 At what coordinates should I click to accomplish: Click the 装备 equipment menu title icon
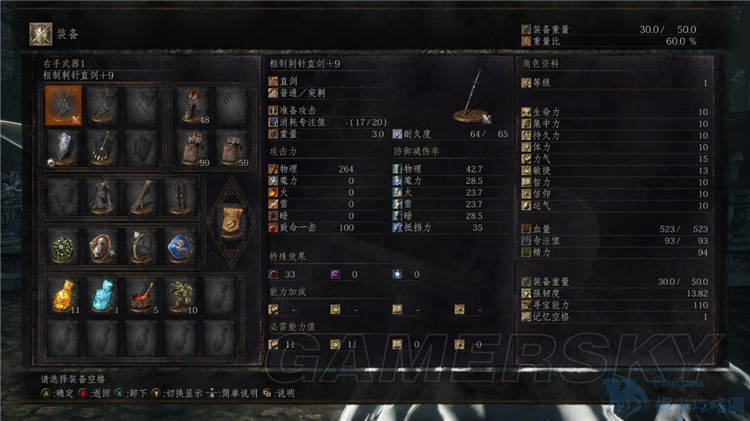pyautogui.click(x=41, y=34)
